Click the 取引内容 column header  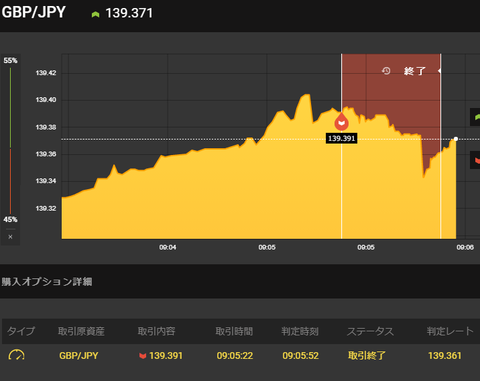pos(156,331)
